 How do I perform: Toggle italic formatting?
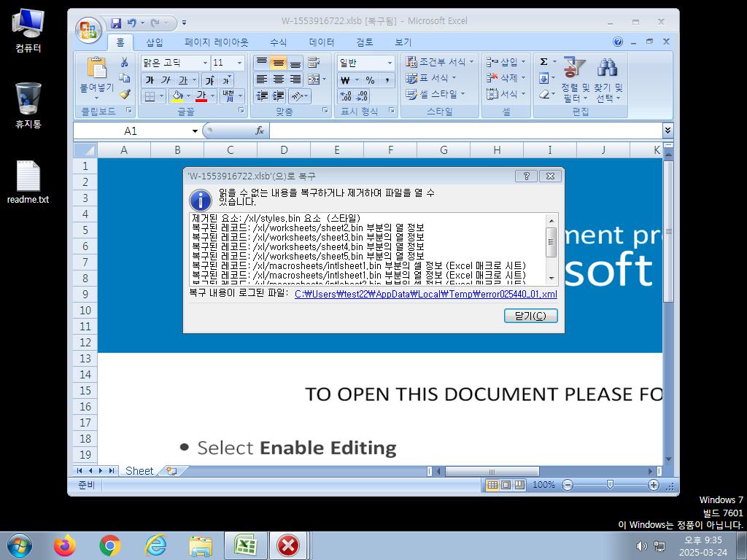click(x=166, y=80)
